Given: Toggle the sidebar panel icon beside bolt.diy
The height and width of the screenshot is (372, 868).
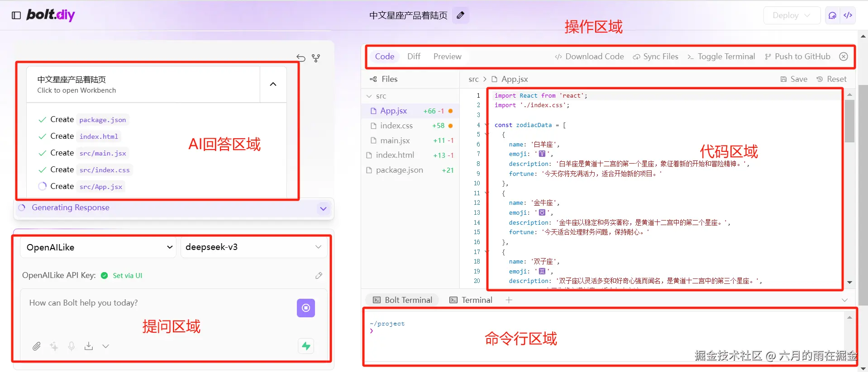Looking at the screenshot, I should click(x=16, y=15).
